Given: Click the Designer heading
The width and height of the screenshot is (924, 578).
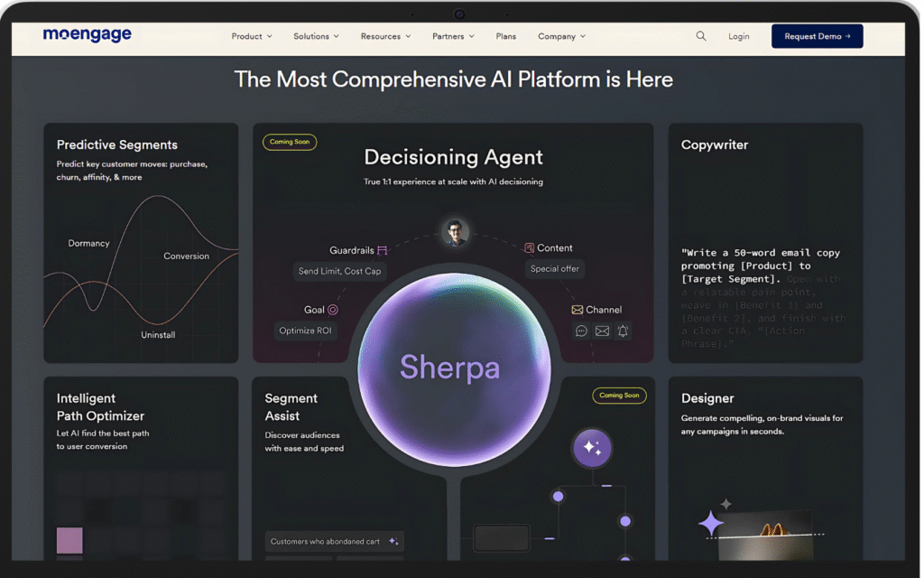Looking at the screenshot, I should (707, 398).
